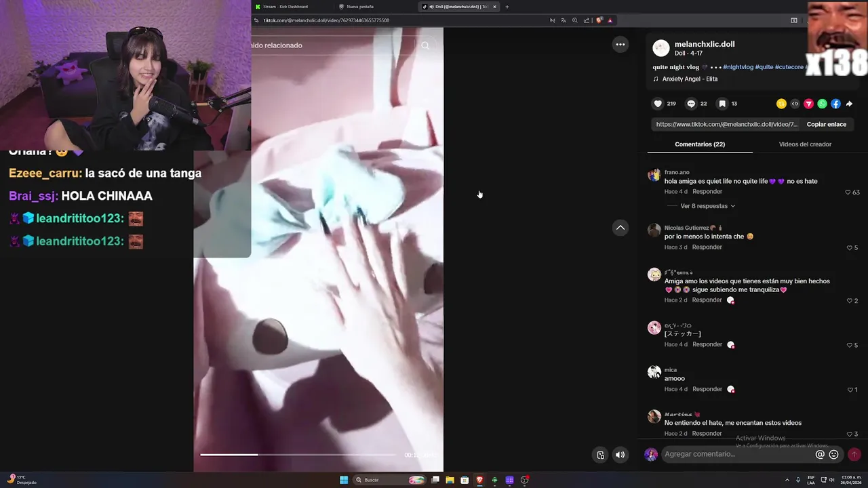This screenshot has width=868, height=488.
Task: Insert a mention with the @ icon
Action: 820,454
